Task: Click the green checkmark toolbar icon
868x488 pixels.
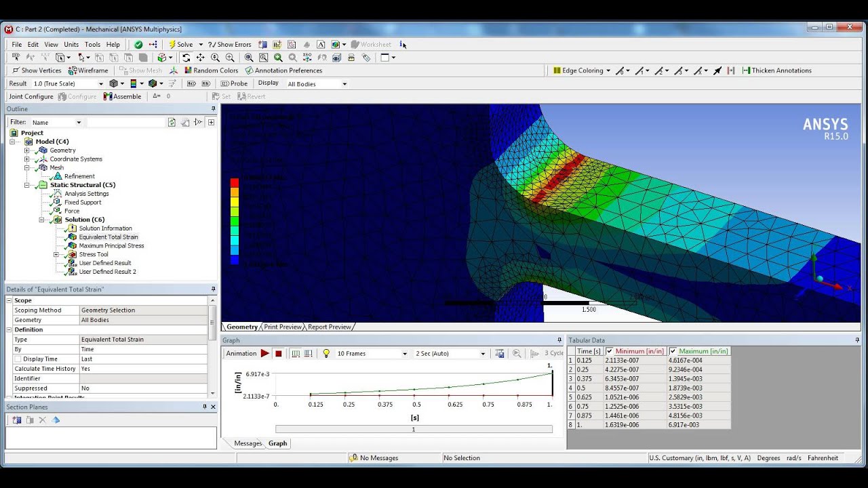Action: [138, 45]
